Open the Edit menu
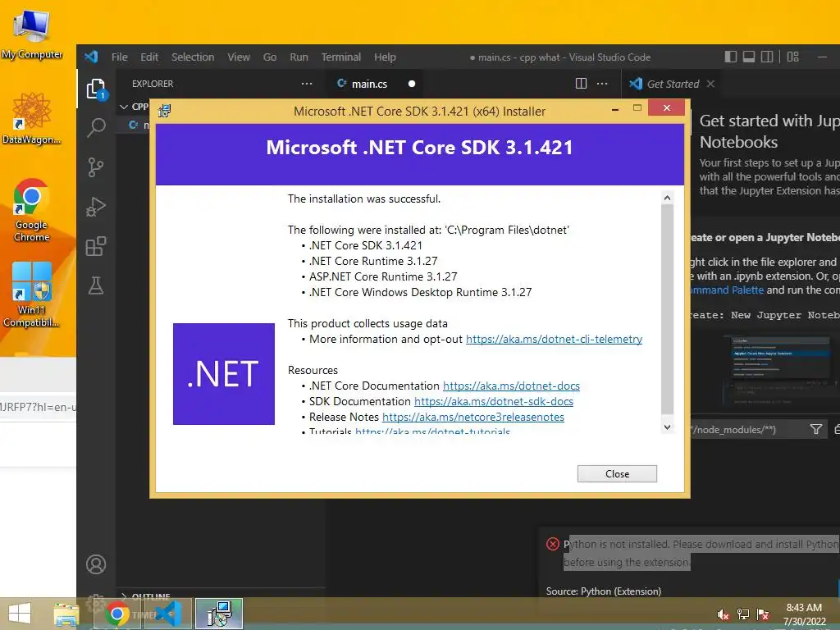Image resolution: width=840 pixels, height=630 pixels. pyautogui.click(x=149, y=57)
